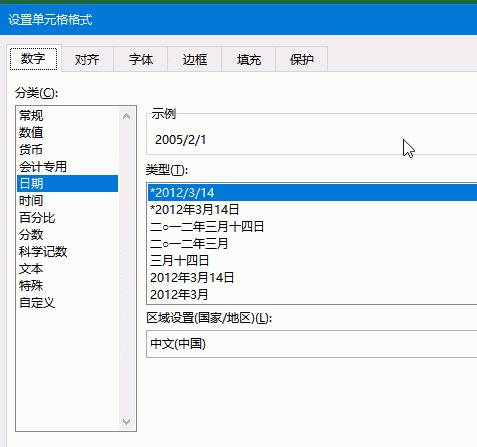This screenshot has width=477, height=447.
Task: Choose type 二○一二年三月
Action: pyautogui.click(x=312, y=244)
